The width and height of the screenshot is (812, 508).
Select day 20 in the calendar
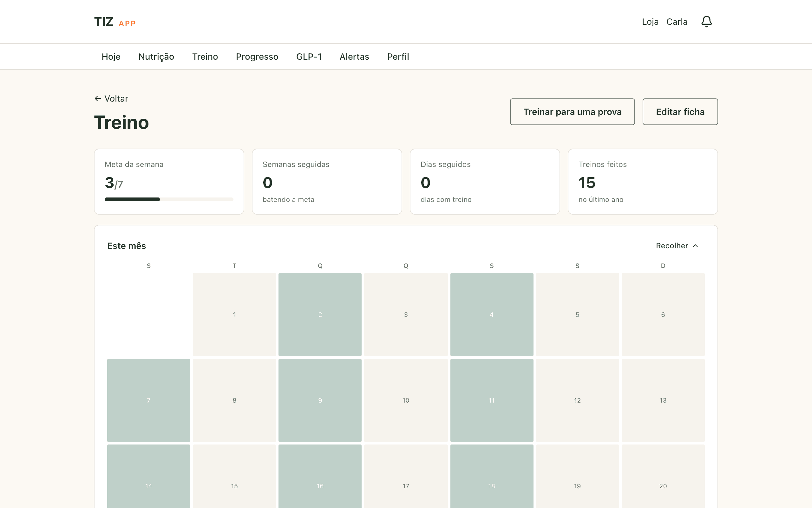click(663, 477)
